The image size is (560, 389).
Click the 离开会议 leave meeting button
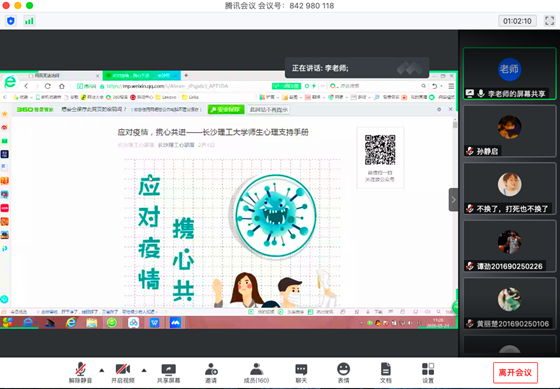coord(515,373)
